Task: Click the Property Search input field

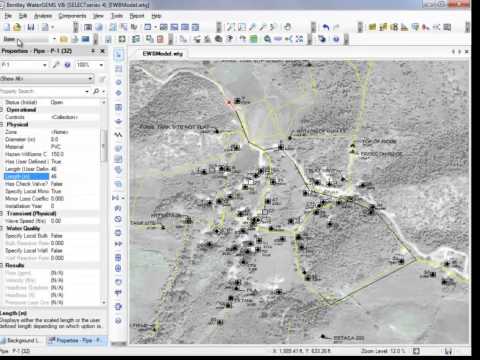Action: 42,91
